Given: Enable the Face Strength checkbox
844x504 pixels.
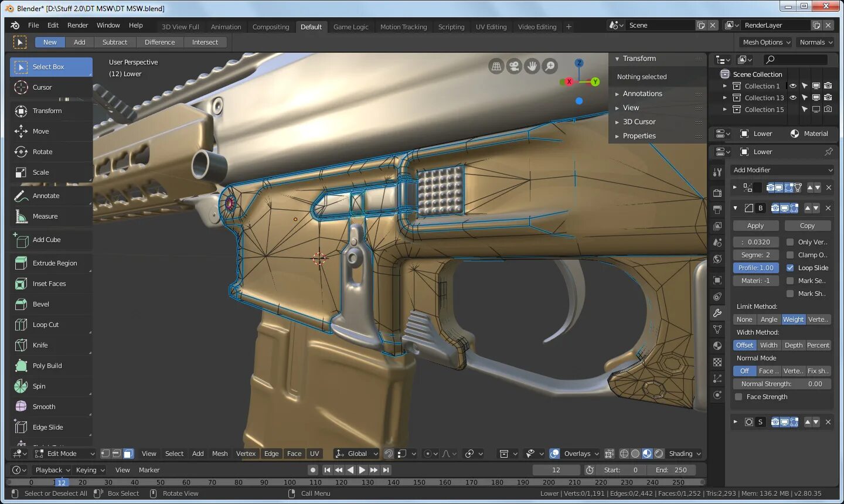Looking at the screenshot, I should click(738, 397).
